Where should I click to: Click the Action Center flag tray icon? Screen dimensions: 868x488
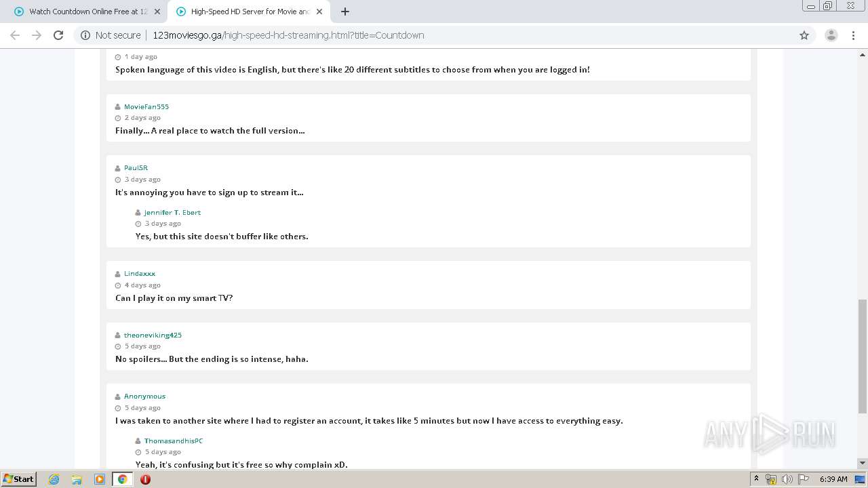click(x=803, y=479)
